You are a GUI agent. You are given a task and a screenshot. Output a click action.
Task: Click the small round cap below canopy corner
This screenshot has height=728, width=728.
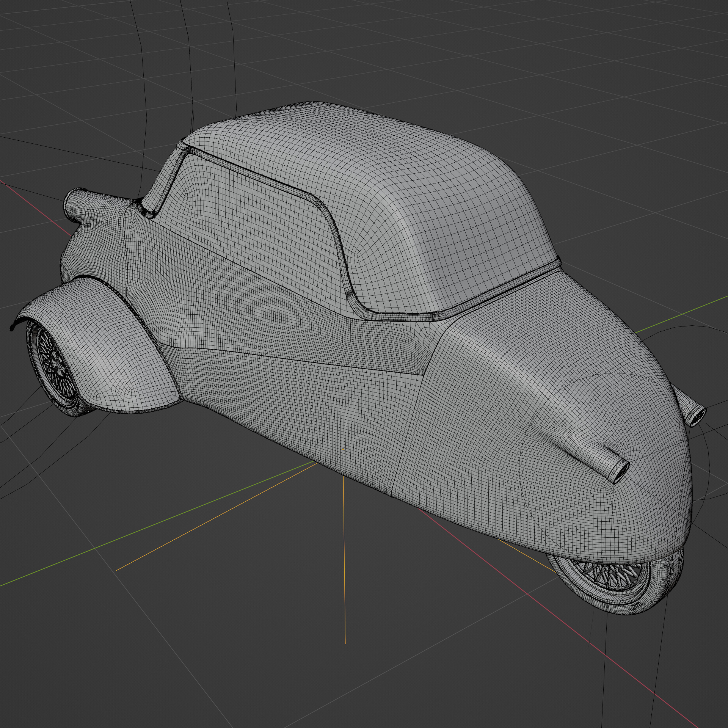click(428, 335)
